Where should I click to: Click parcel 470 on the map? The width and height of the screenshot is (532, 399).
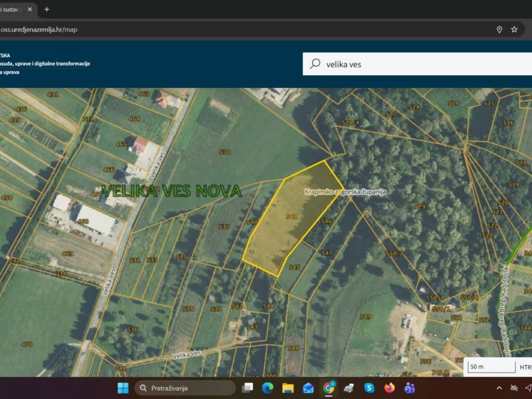(27, 344)
